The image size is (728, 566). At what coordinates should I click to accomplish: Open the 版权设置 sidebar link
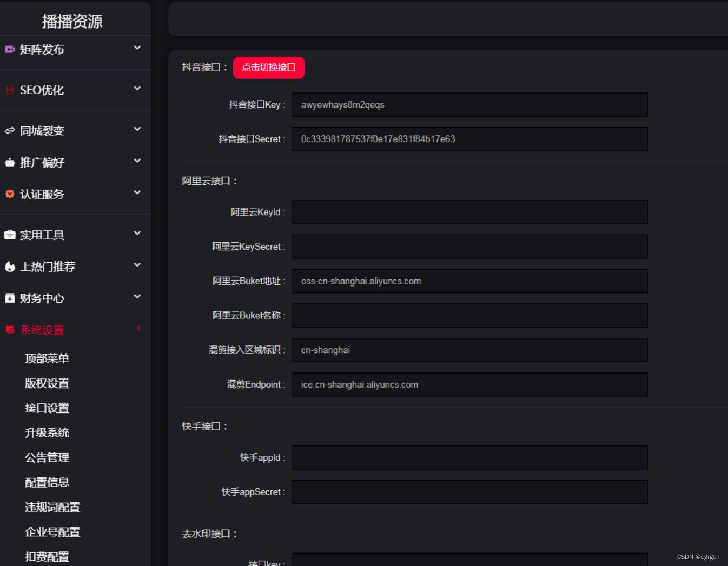click(x=47, y=383)
